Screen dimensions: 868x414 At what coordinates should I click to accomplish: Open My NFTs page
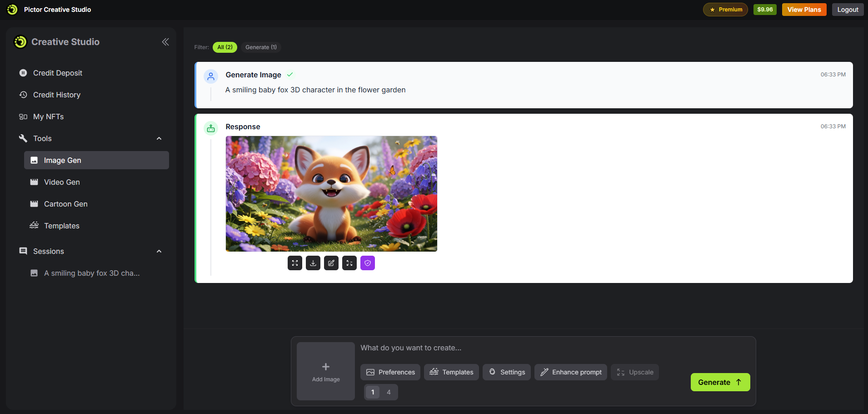[x=48, y=116]
